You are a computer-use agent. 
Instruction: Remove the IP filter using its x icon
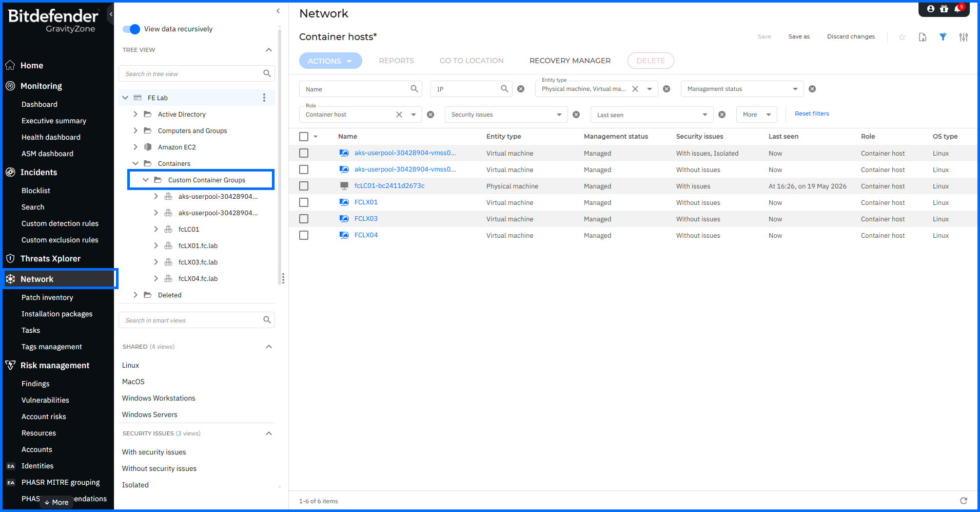pos(521,89)
